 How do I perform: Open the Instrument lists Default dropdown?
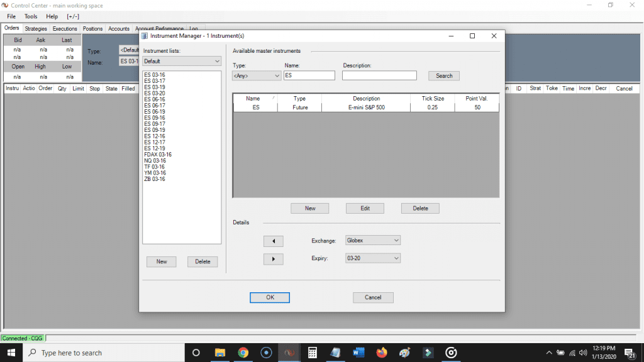pos(182,61)
